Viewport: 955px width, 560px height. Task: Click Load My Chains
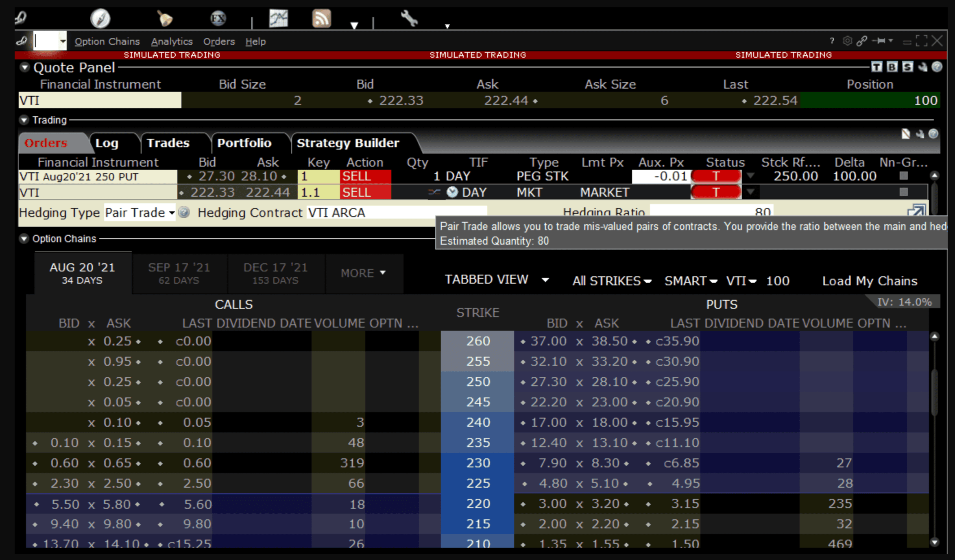(870, 281)
